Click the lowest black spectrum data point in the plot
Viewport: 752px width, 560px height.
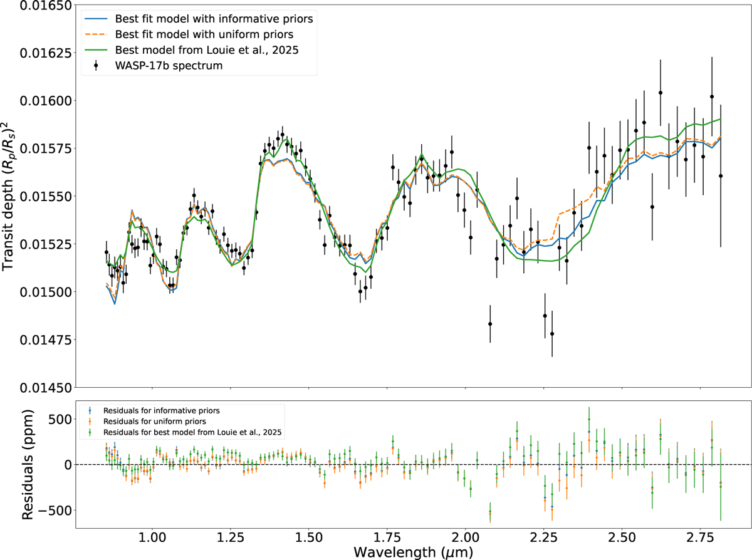coord(552,334)
